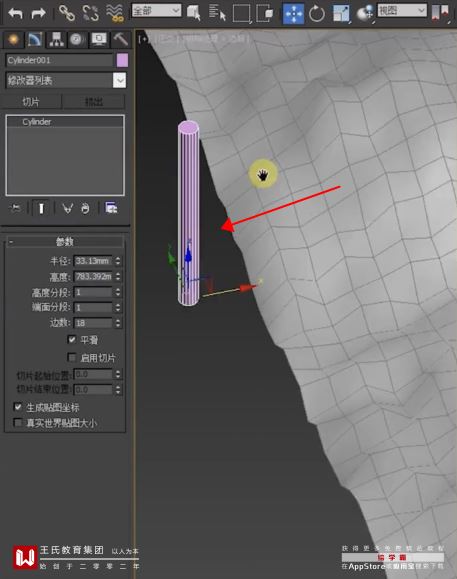Click the 切片结束位置 spinner arrows
457x579 pixels.
(118, 390)
